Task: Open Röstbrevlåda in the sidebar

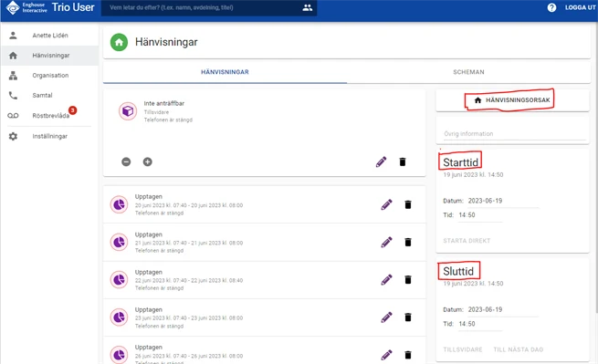Action: coord(49,116)
